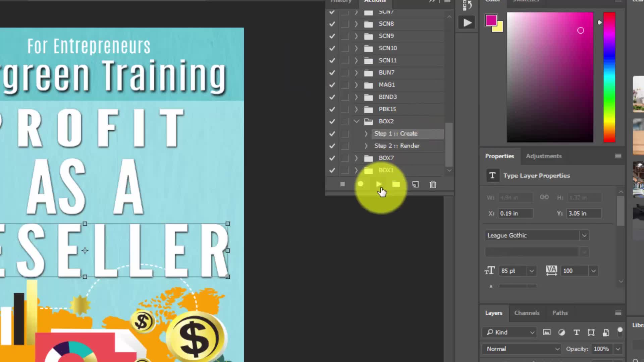Click the X position field showing 0.19 in

click(x=516, y=214)
